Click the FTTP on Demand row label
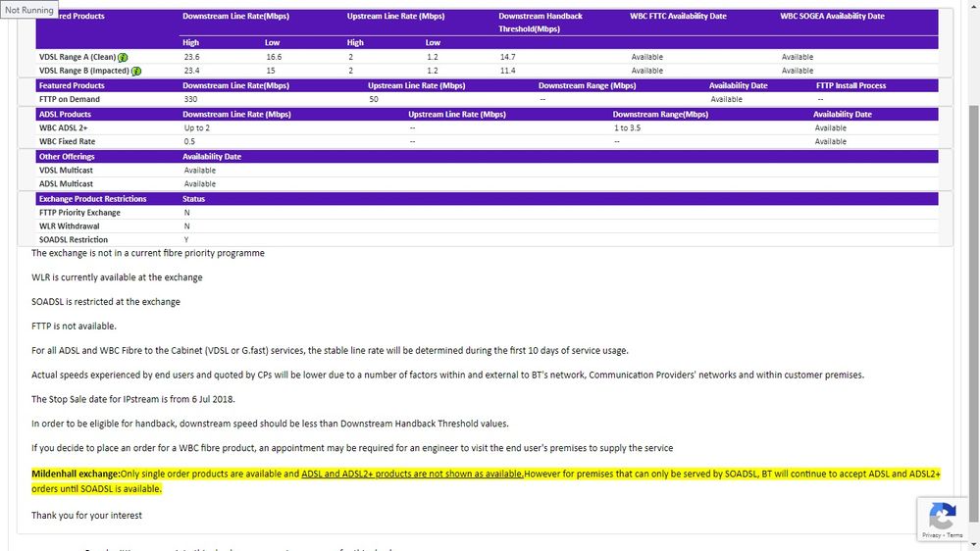980x551 pixels. click(x=69, y=99)
